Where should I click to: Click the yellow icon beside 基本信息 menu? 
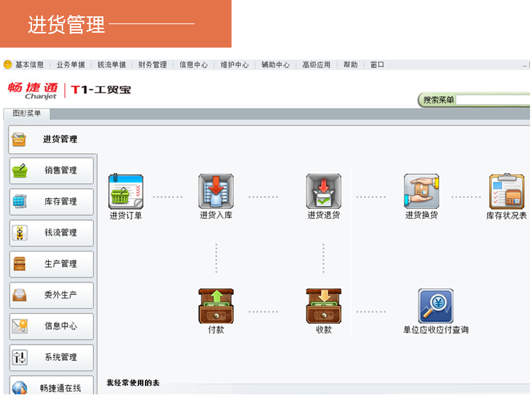pyautogui.click(x=8, y=65)
